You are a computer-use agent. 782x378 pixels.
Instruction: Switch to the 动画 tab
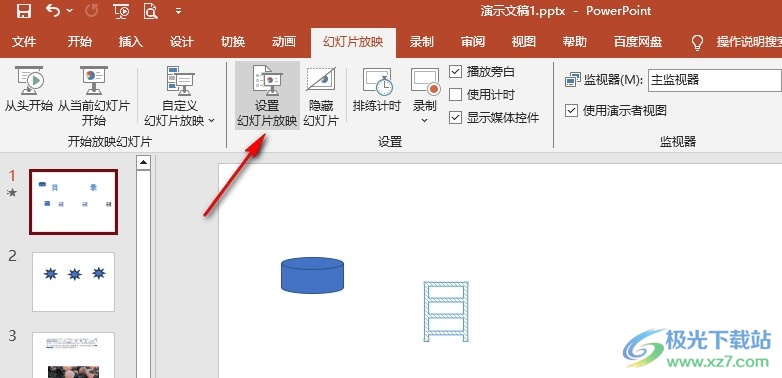click(x=284, y=42)
